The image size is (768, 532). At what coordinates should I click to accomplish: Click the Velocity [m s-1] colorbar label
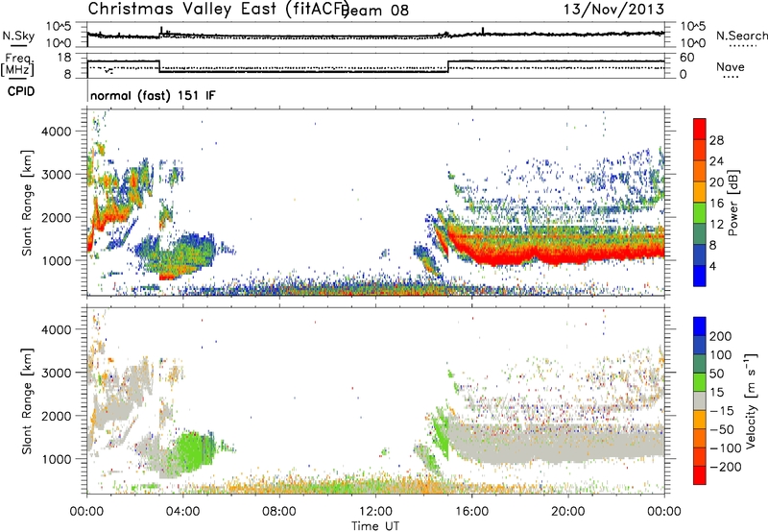coord(751,401)
